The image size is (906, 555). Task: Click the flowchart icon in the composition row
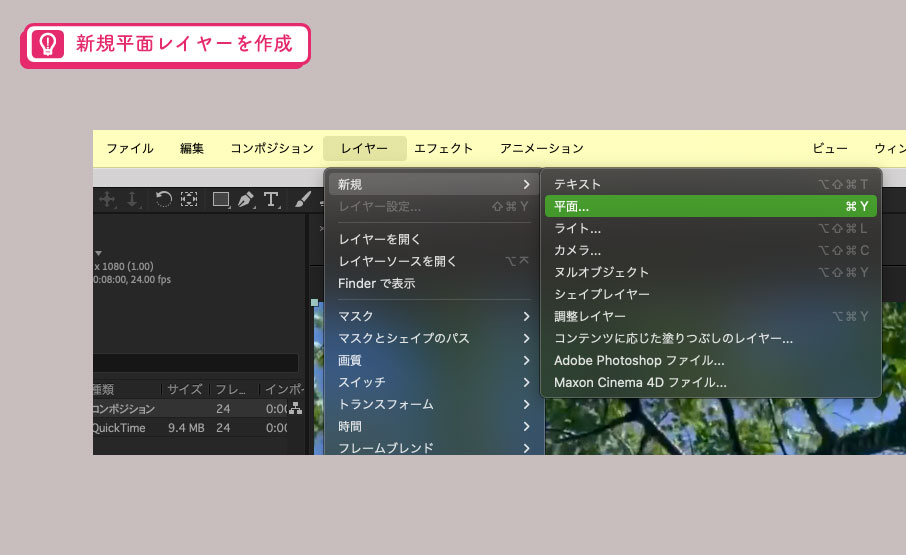296,408
